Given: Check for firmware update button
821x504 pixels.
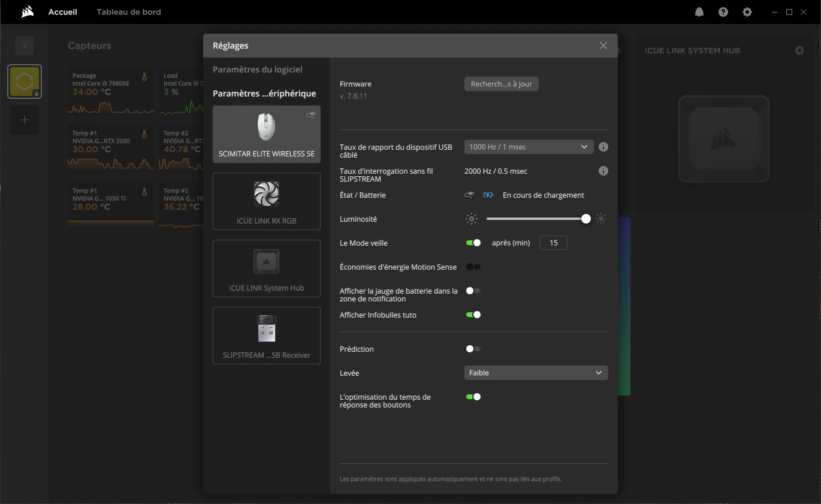Looking at the screenshot, I should click(502, 84).
